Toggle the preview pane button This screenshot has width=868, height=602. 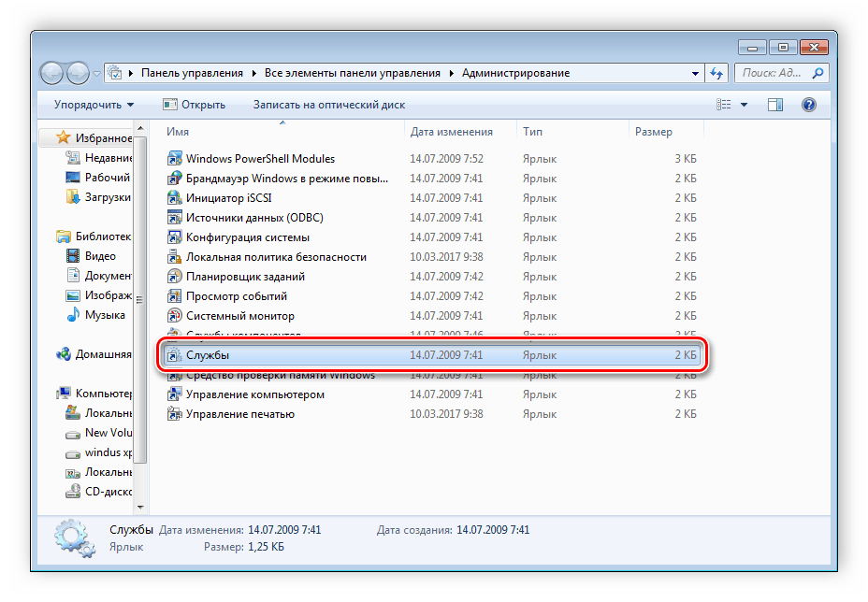[x=775, y=105]
